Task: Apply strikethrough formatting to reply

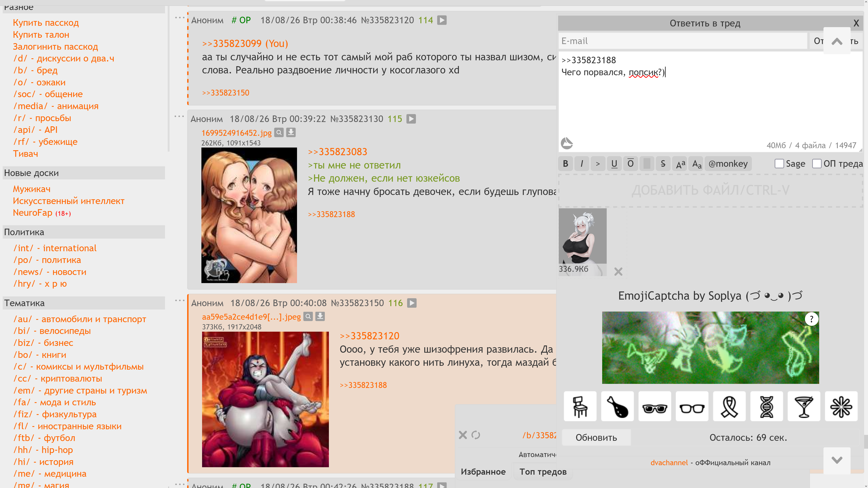Action: [663, 164]
